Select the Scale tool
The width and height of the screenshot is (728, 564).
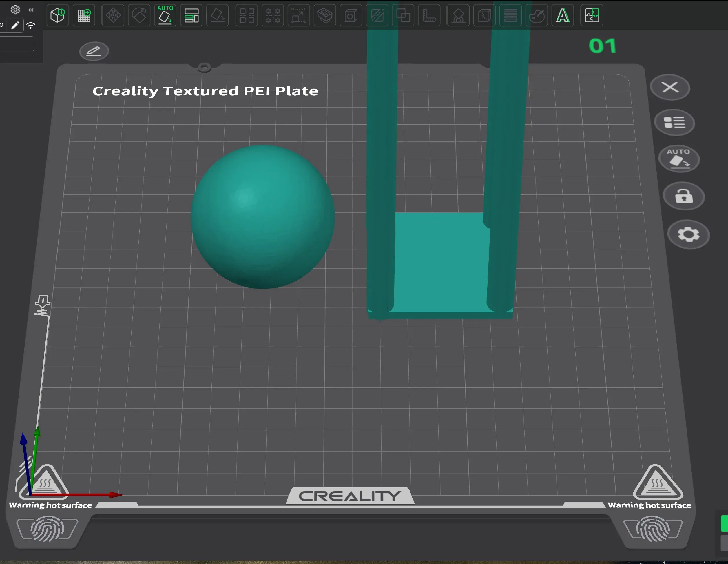[299, 15]
